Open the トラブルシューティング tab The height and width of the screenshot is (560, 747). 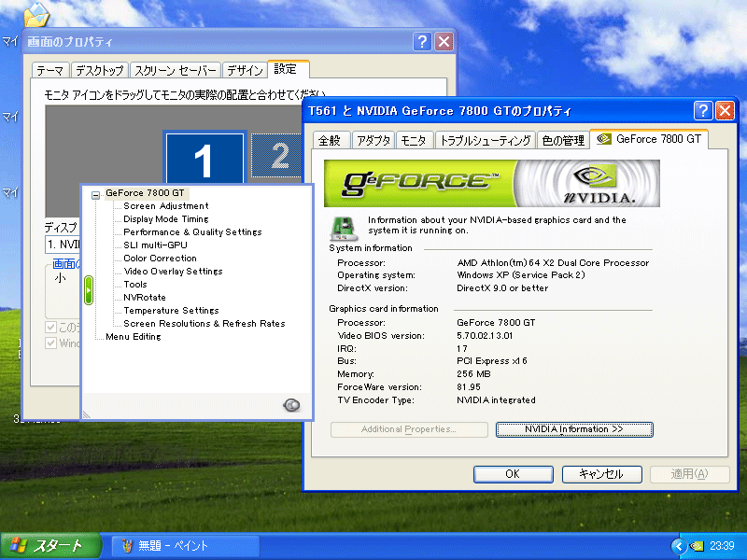point(485,141)
